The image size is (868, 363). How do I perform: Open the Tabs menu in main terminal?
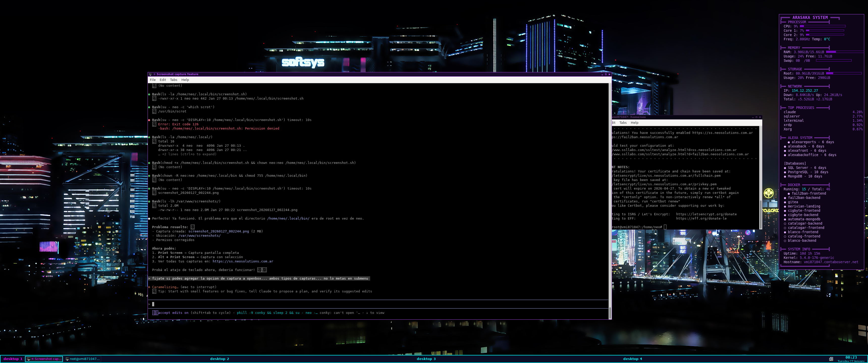[174, 80]
